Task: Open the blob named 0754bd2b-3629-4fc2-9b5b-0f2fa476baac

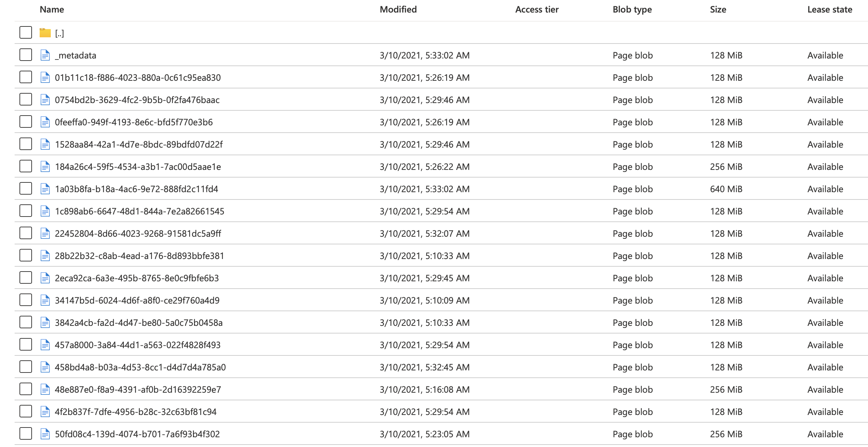Action: point(137,100)
